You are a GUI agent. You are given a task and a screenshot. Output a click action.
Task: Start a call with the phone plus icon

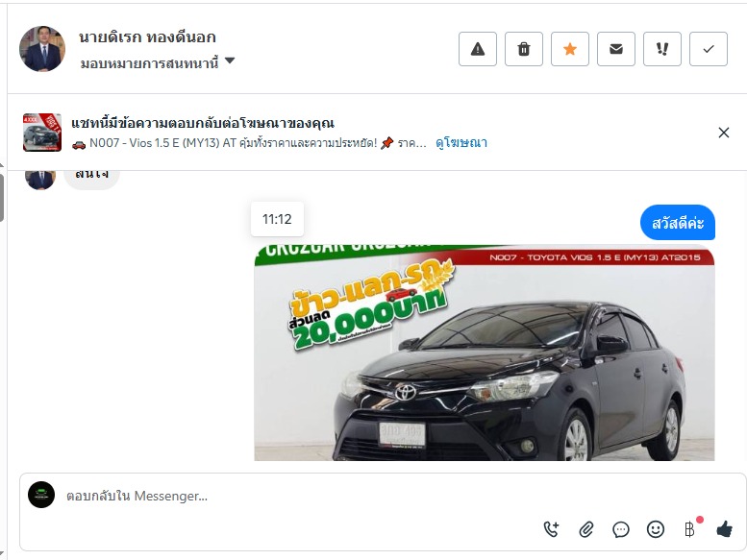tap(551, 529)
